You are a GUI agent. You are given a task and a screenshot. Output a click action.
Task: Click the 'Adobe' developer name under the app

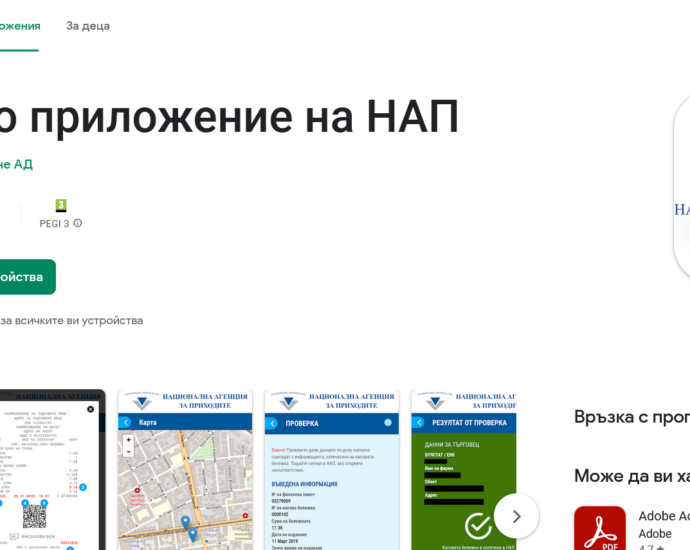click(655, 534)
